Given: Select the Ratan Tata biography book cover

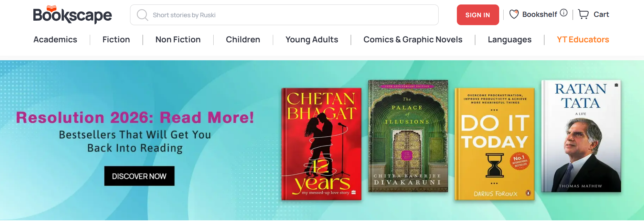Looking at the screenshot, I should pyautogui.click(x=581, y=136).
